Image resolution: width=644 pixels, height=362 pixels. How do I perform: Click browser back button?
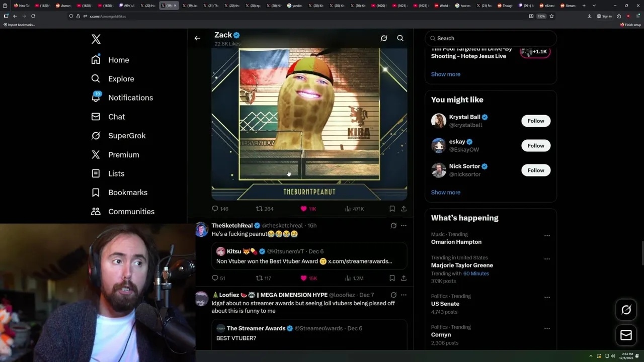15,16
